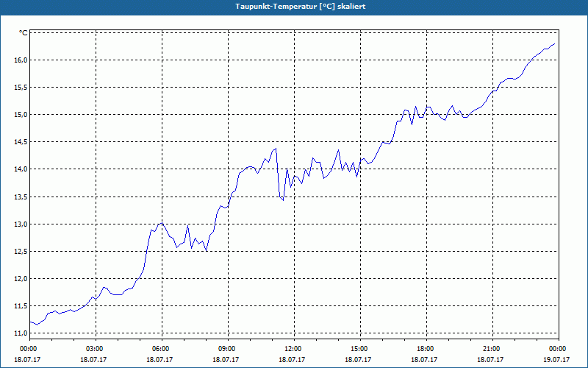Click the 14,5 y-axis label
Image resolution: width=588 pixels, height=368 pixels.
(21, 142)
